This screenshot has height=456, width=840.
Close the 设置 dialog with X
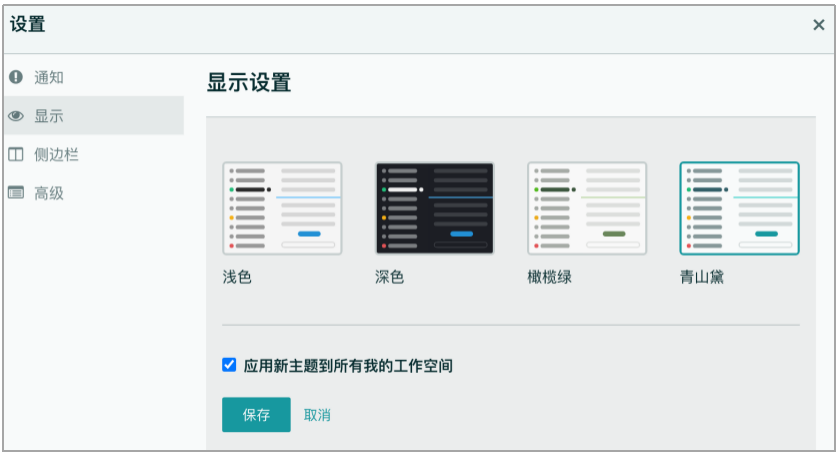[818, 25]
